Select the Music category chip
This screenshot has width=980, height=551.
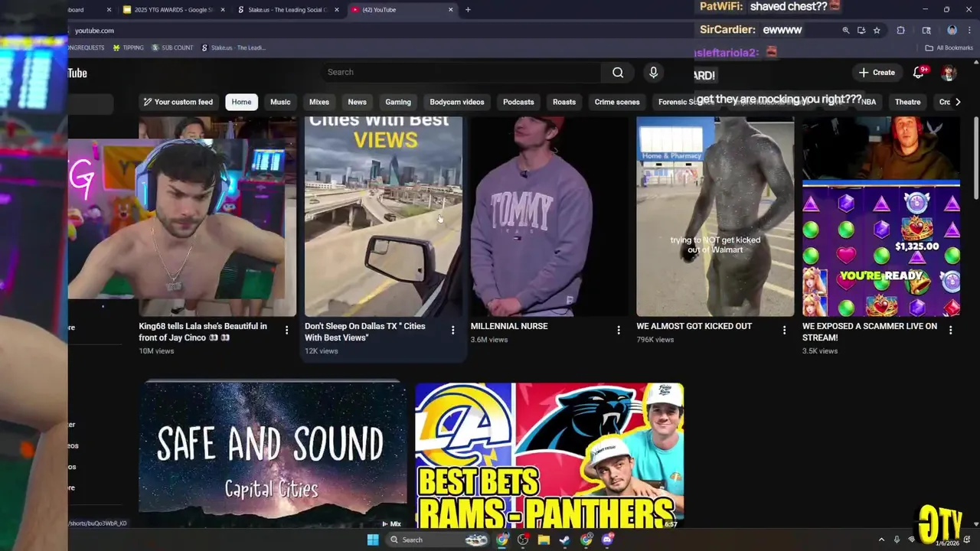(x=280, y=102)
